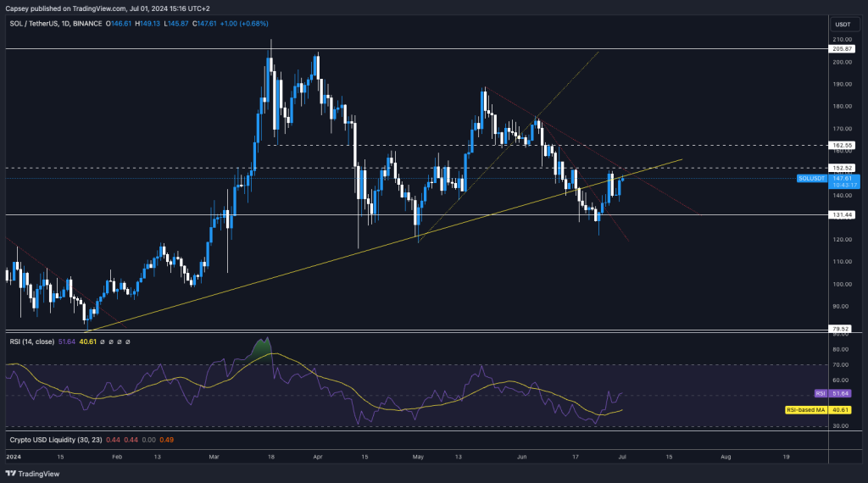The width and height of the screenshot is (868, 483).
Task: Expand the RSI (14, close) indicator legend
Action: pos(30,341)
